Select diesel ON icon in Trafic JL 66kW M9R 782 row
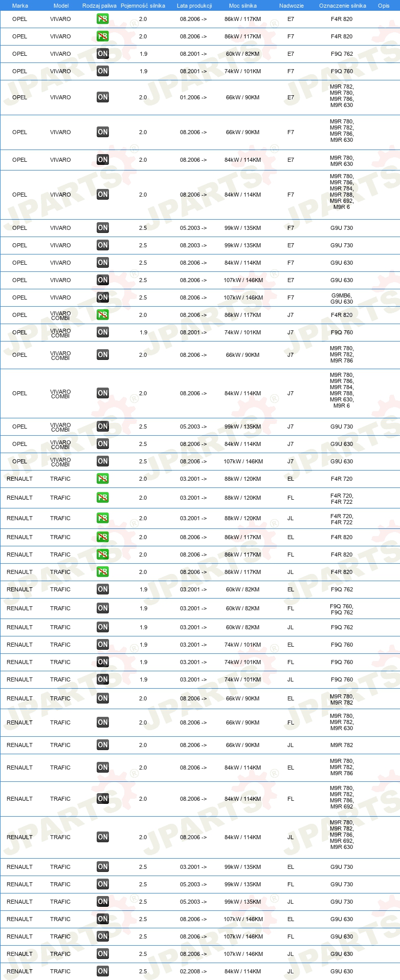400x980 pixels. (x=103, y=745)
